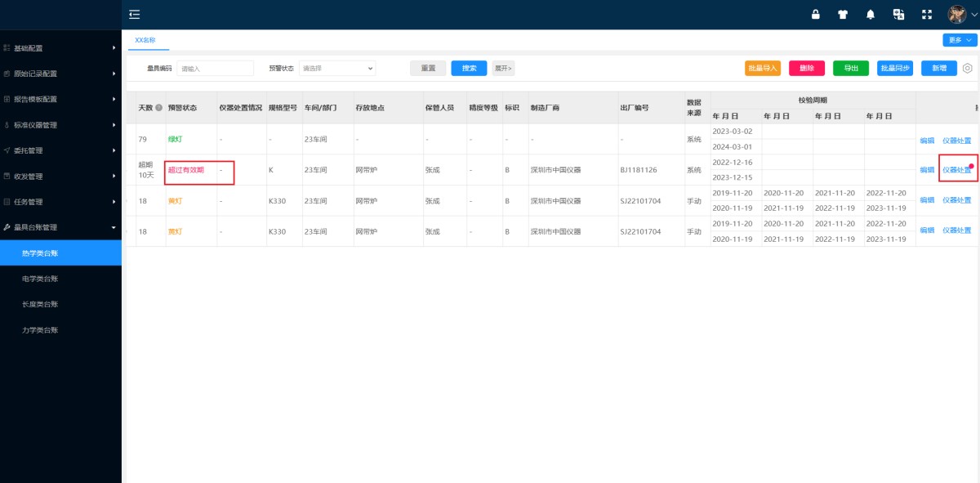Click the lock screen icon in header
Viewport: 980px width, 483px height.
tap(815, 14)
